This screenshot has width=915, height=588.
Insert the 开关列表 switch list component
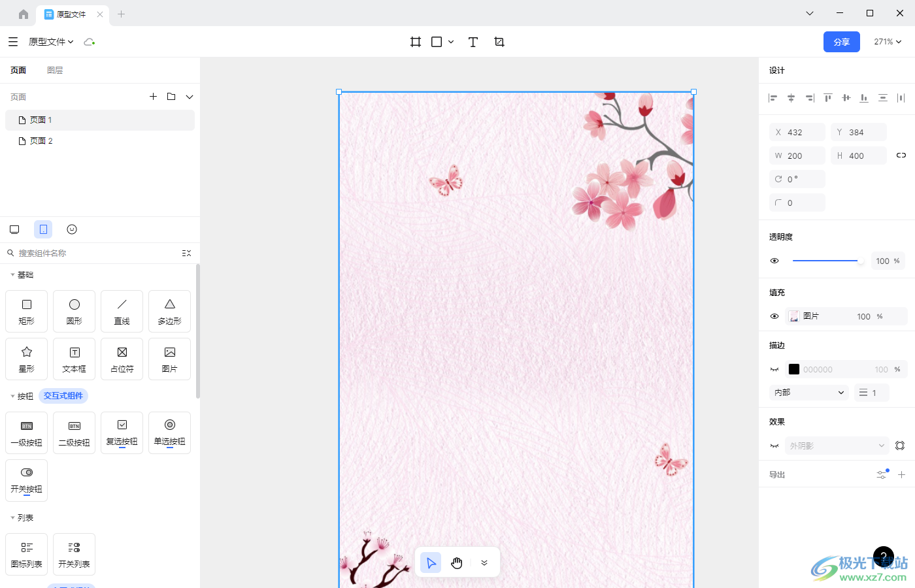pyautogui.click(x=75, y=555)
